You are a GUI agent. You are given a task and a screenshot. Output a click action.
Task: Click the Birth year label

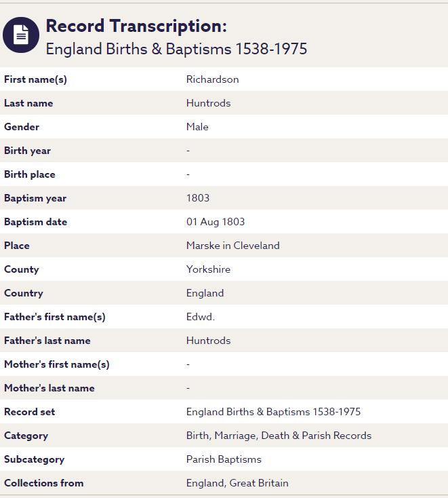27,151
